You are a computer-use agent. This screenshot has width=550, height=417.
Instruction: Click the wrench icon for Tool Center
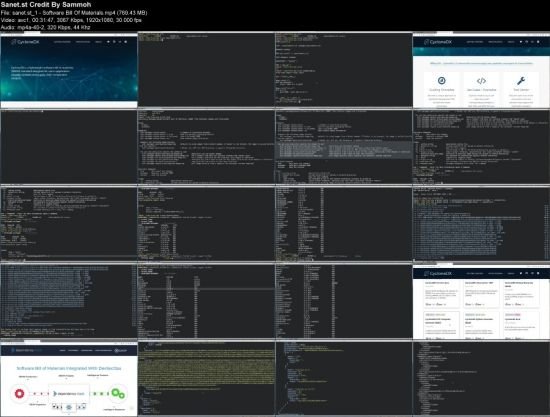[521, 81]
